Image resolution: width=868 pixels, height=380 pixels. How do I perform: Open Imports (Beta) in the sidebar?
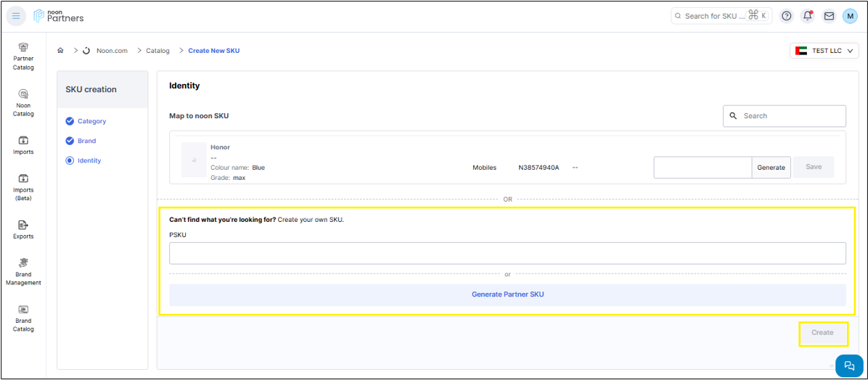23,186
